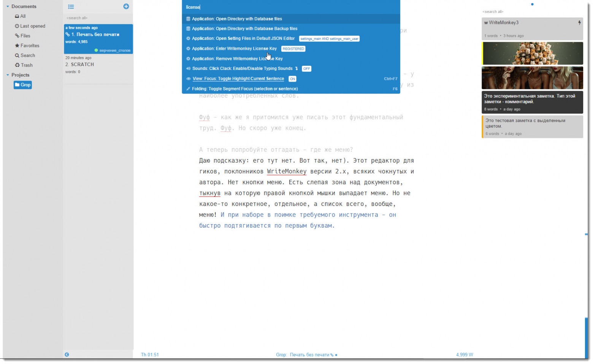
Task: Open the '2. SCRATCH' document
Action: pyautogui.click(x=98, y=65)
